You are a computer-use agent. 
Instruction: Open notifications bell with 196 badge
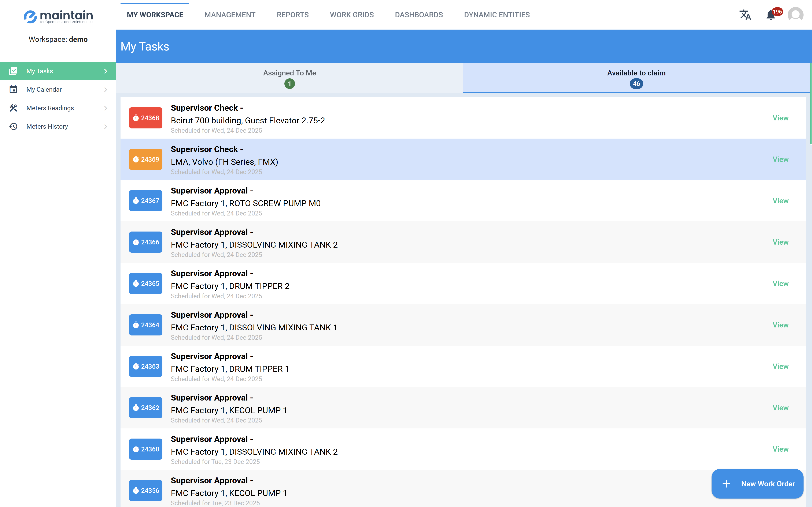click(771, 15)
